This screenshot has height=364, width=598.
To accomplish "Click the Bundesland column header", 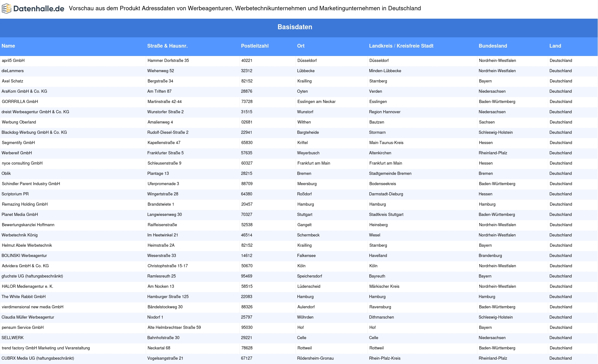I will 493,46.
